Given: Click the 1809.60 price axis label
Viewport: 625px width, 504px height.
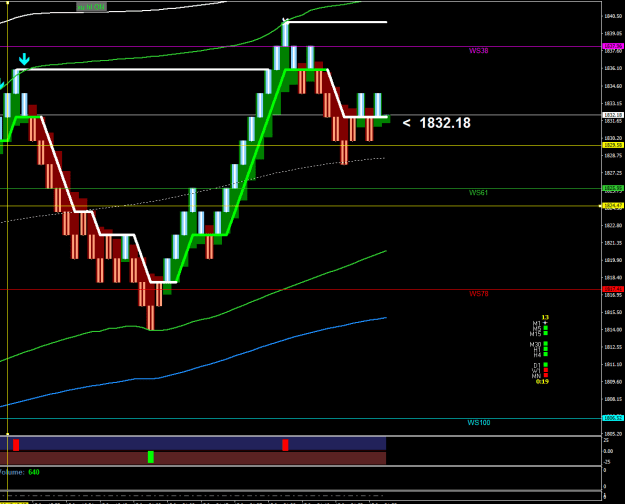Looking at the screenshot, I should pos(613,382).
